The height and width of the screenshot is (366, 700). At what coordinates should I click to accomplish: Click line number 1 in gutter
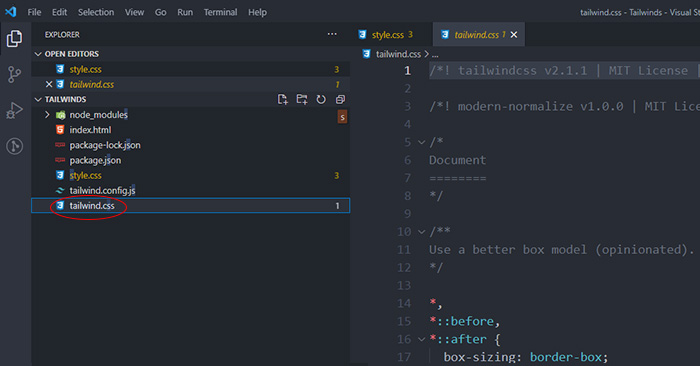(407, 71)
